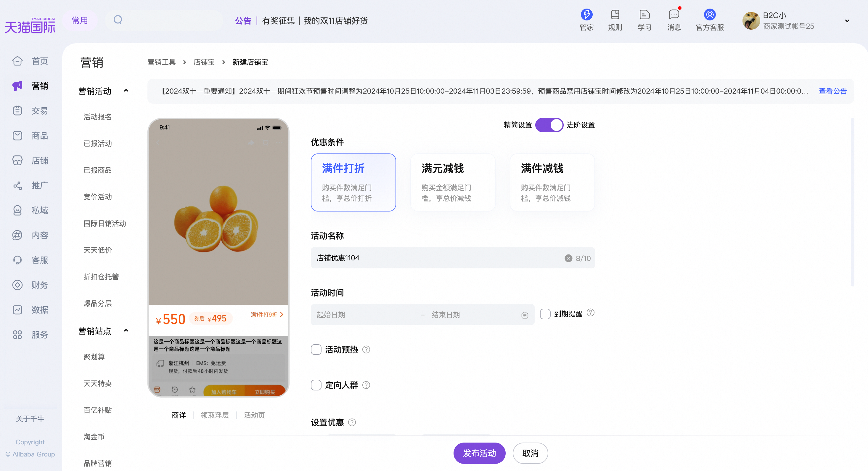
Task: Select 满件打折 discount condition card
Action: pyautogui.click(x=353, y=182)
